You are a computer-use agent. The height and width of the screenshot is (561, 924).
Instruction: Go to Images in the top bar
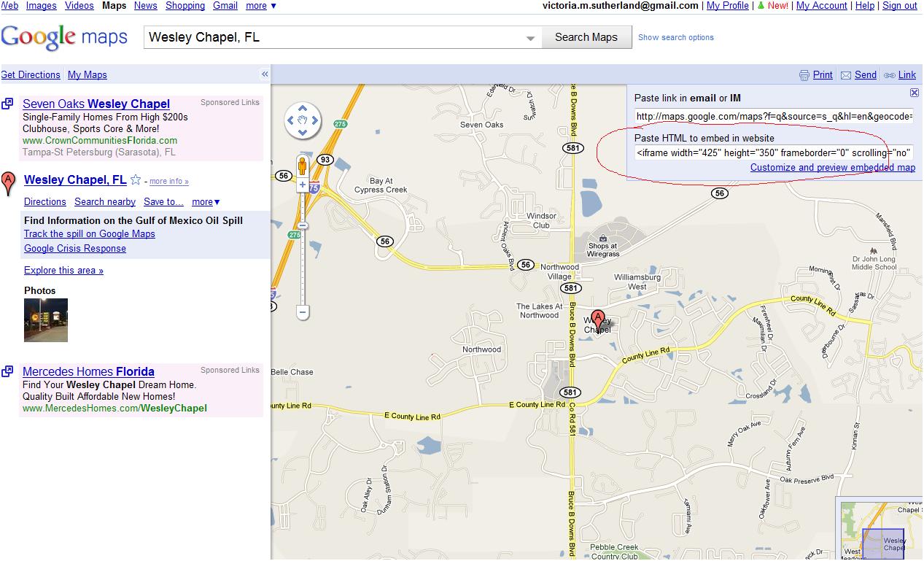pyautogui.click(x=41, y=6)
